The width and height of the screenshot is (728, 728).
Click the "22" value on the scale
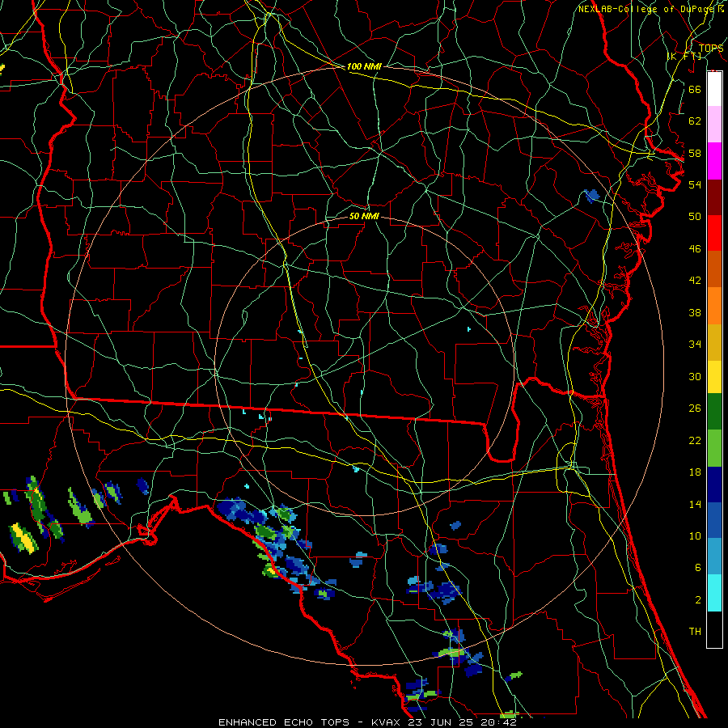(695, 440)
